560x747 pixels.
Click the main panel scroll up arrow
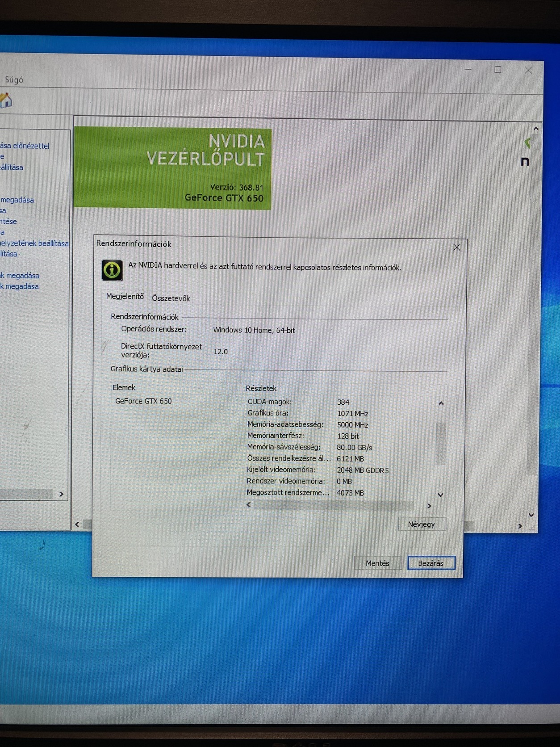(536, 129)
